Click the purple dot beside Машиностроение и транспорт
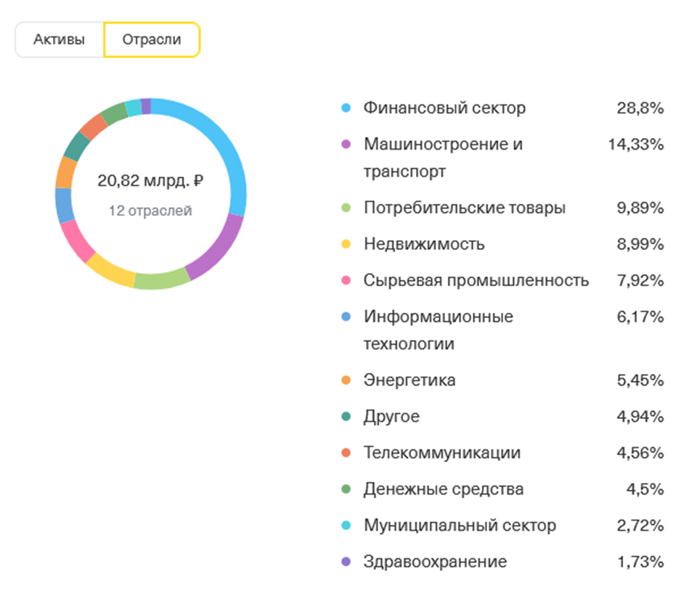Viewport: 700px width, 599px height. pos(346,144)
